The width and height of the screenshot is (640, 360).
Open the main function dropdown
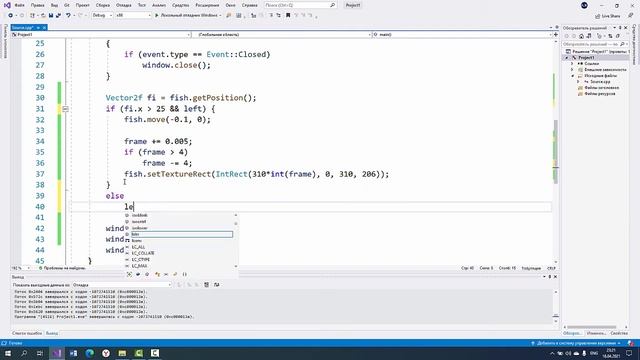click(x=462, y=35)
